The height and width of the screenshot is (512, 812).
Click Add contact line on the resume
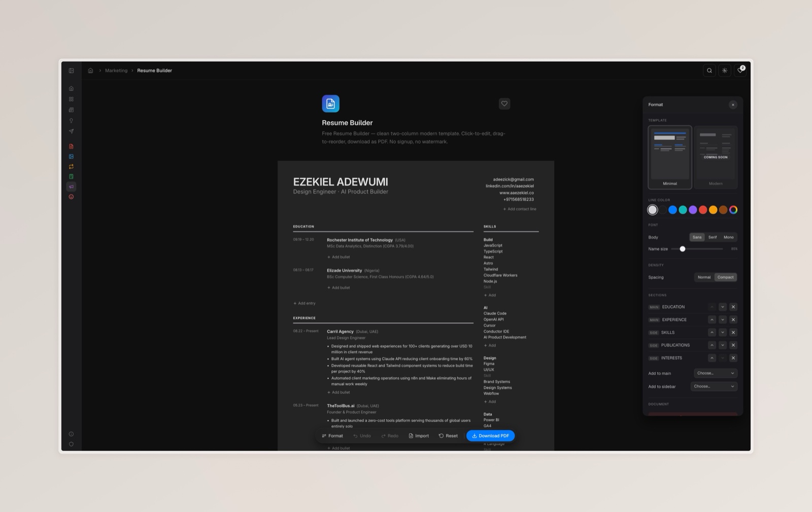point(519,209)
